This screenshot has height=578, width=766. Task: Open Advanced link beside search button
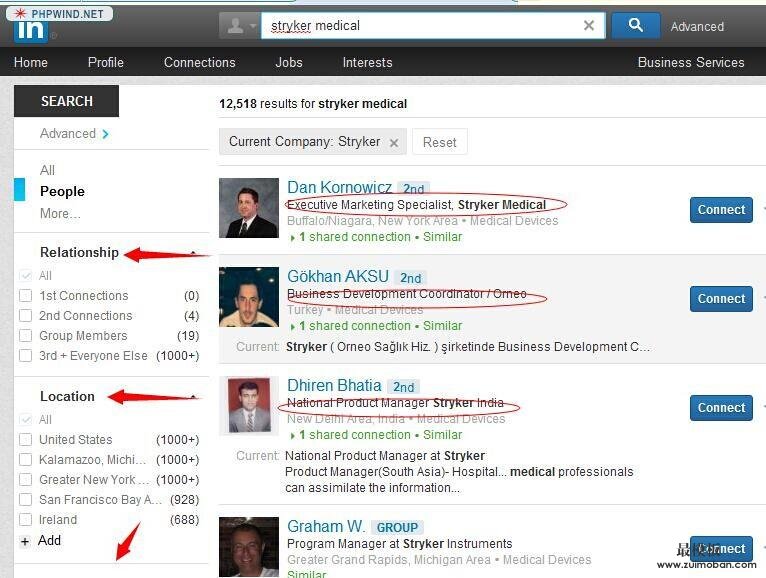697,26
